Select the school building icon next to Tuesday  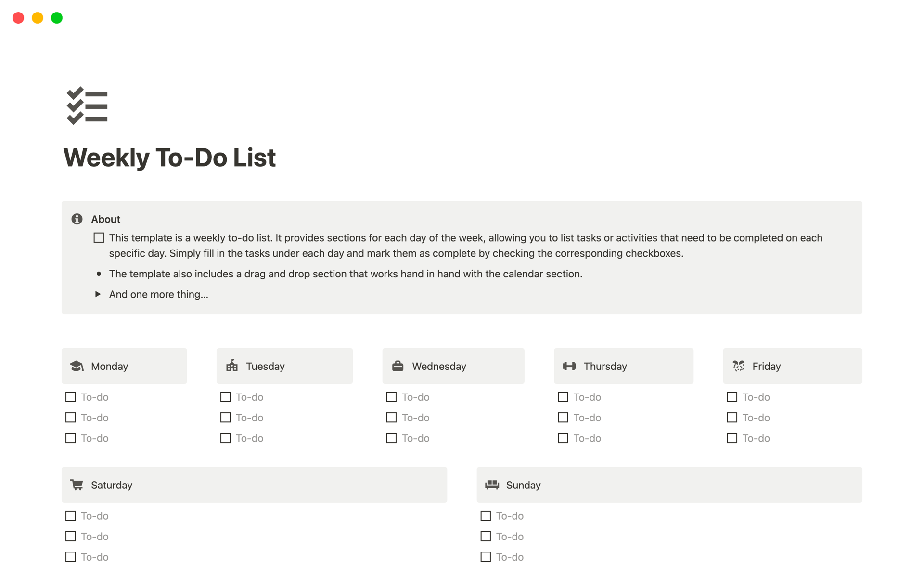click(231, 366)
